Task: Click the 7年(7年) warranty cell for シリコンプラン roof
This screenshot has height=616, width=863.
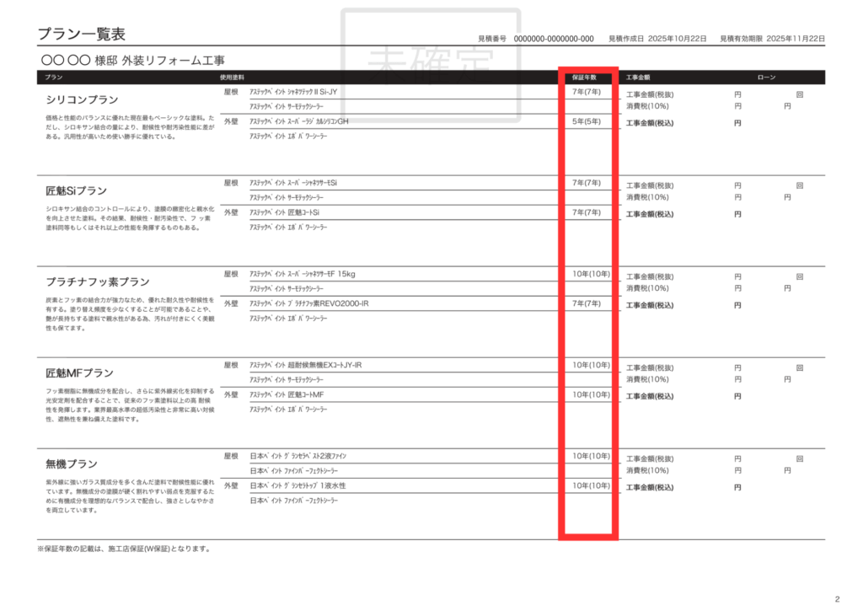Action: point(586,92)
